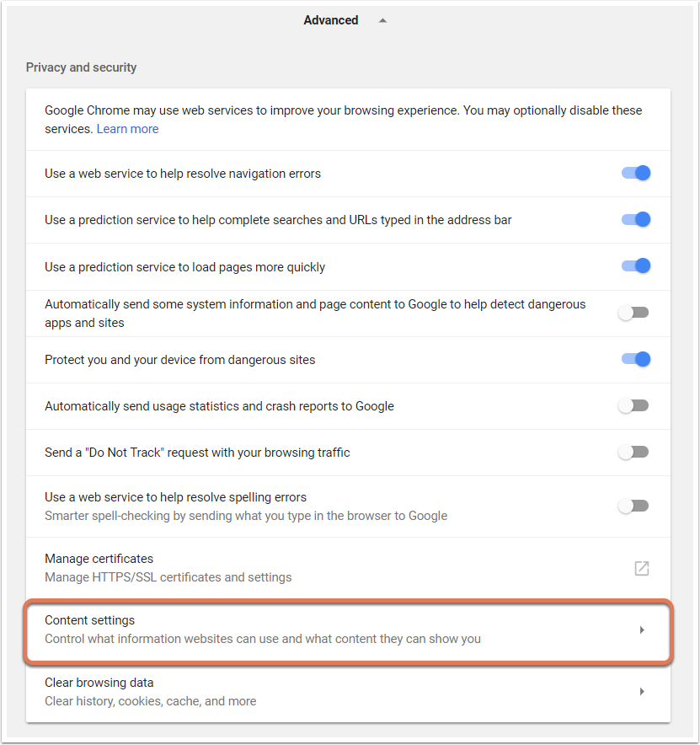Turn off dangerous sites protection toggle
Viewport: 700px width, 745px height.
point(636,359)
